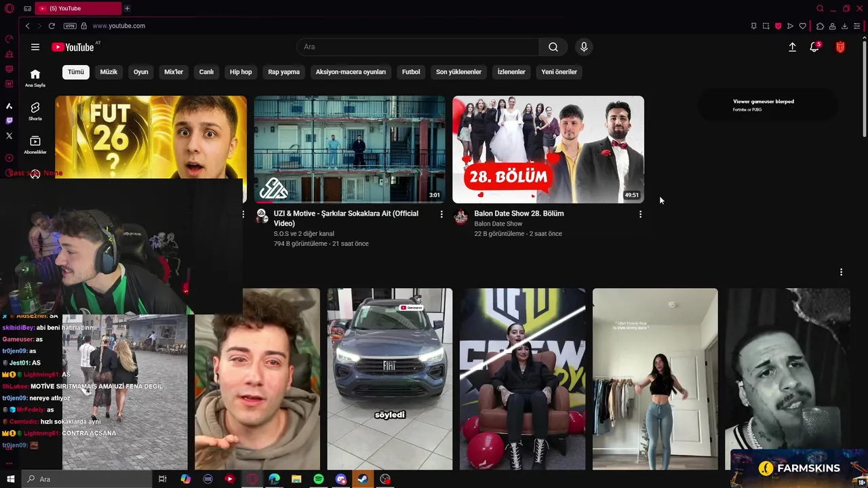Click the Windows Start button
Screen dimensions: 868x488
coord(10,479)
